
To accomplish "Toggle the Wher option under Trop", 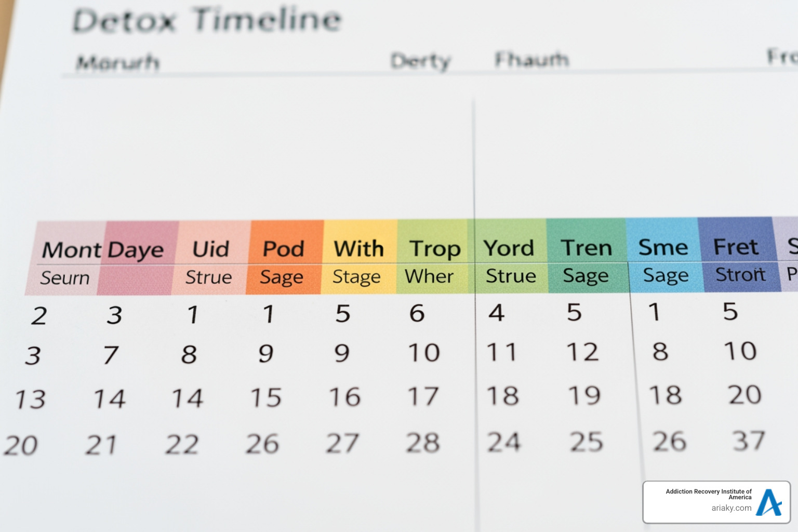I will pyautogui.click(x=430, y=276).
